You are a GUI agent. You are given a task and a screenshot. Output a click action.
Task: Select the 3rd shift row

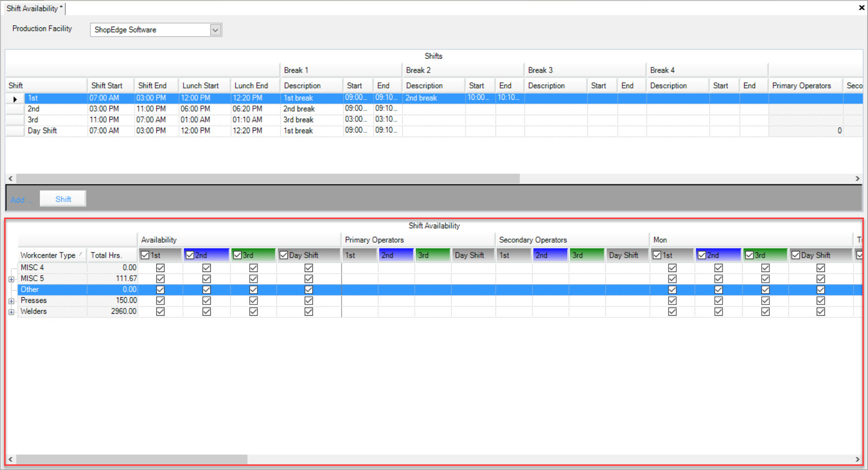click(x=434, y=120)
